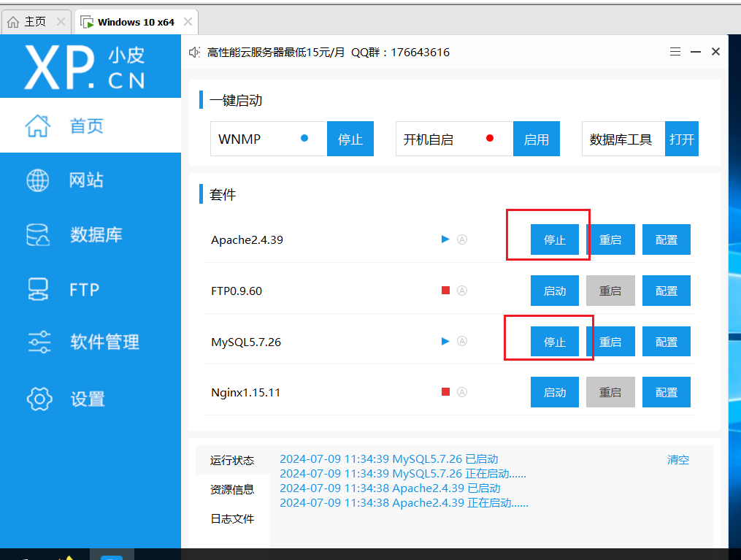Viewport: 741px width, 560px height.
Task: Toggle the auto-start (A) icon for MySQL5.7.26
Action: pos(462,341)
